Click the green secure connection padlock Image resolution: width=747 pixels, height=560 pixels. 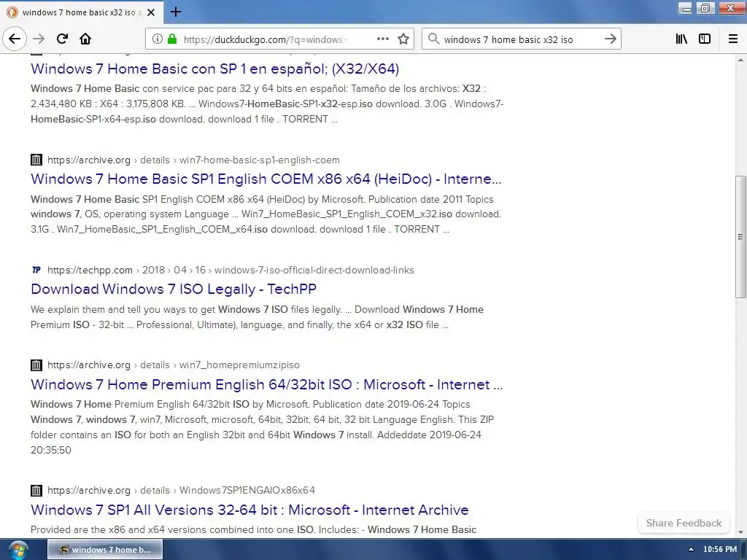pyautogui.click(x=172, y=39)
